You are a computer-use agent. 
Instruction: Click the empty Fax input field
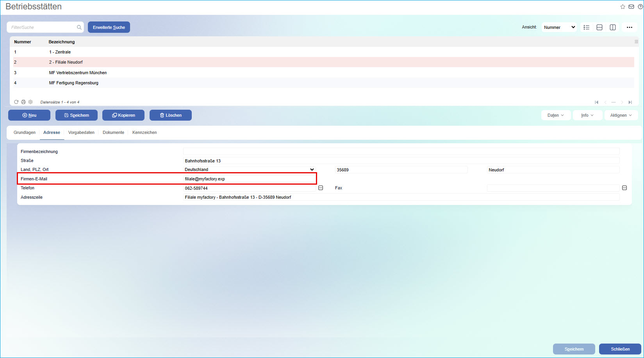point(553,188)
